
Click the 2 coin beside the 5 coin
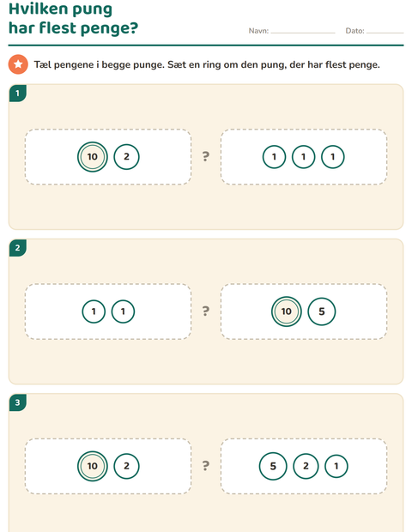pyautogui.click(x=306, y=466)
